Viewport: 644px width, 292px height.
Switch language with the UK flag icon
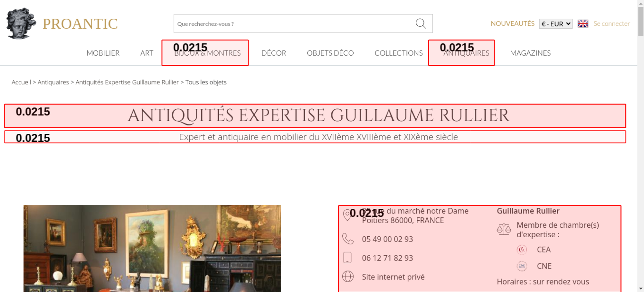click(x=583, y=23)
